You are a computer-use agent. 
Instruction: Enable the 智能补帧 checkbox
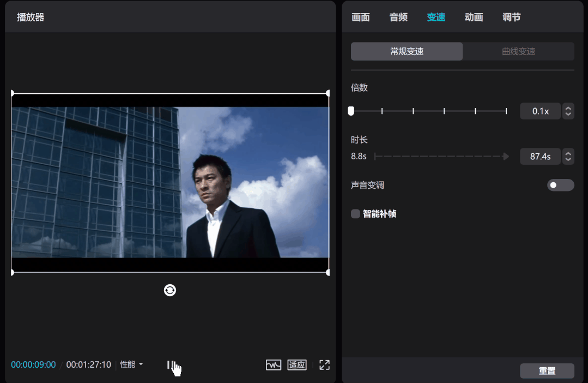[x=355, y=214]
